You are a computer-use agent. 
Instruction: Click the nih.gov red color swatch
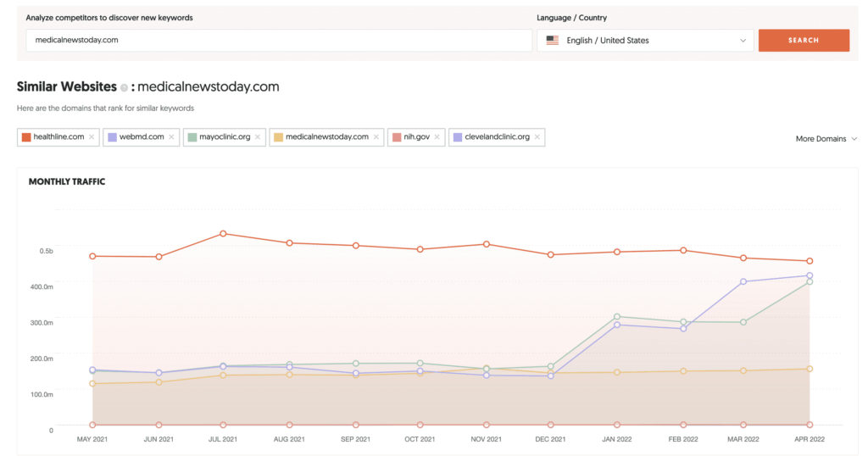tap(397, 137)
